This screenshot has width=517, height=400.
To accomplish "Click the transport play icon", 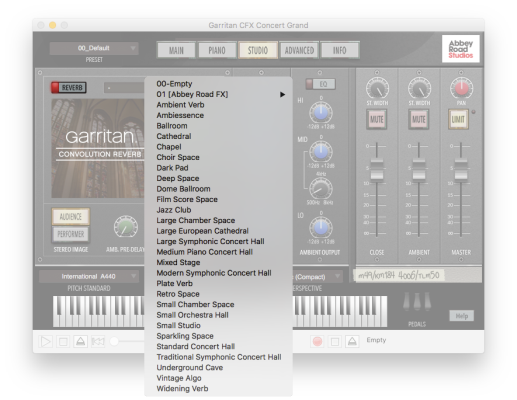I will point(46,342).
